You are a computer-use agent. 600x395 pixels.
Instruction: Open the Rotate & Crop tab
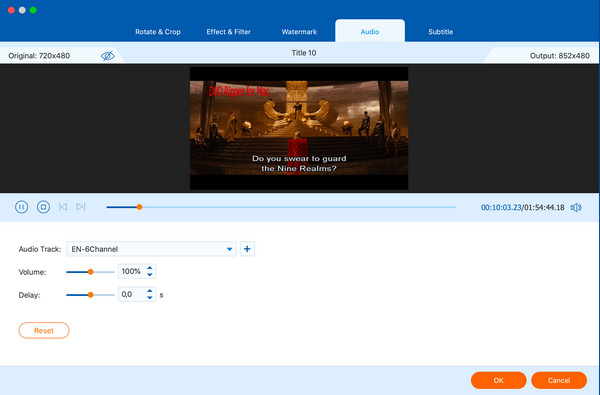coord(158,32)
